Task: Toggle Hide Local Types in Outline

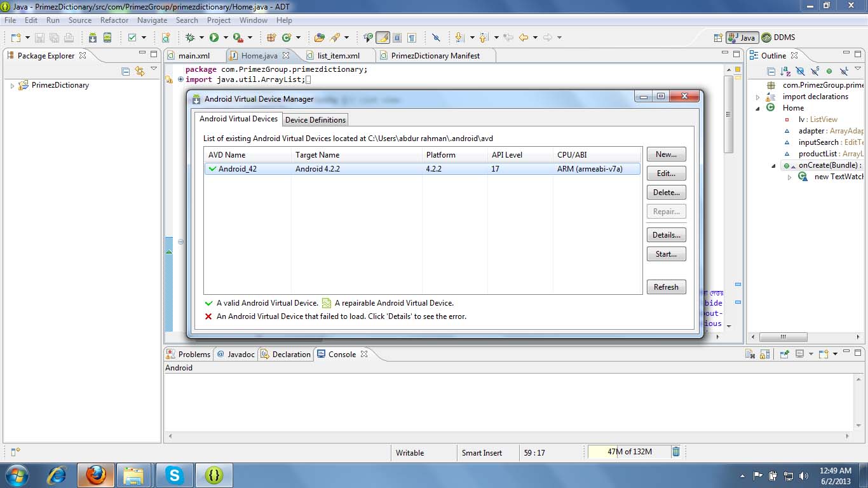Action: coord(844,71)
